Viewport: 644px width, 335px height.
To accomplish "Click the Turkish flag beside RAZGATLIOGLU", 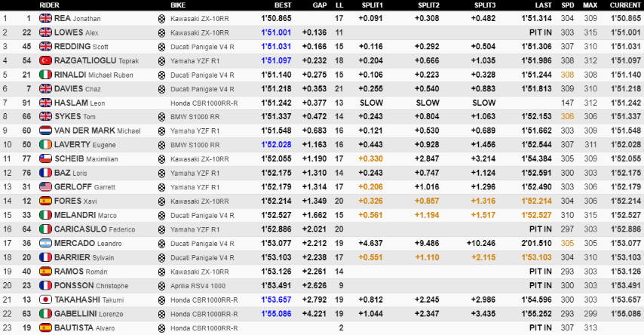I will coord(45,60).
